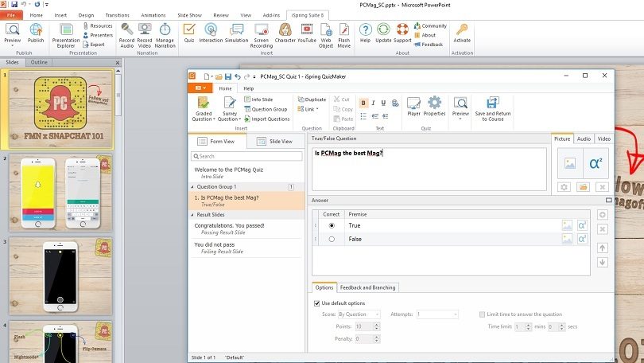644x363 pixels.
Task: Insert equation for question picture
Action: (x=596, y=163)
